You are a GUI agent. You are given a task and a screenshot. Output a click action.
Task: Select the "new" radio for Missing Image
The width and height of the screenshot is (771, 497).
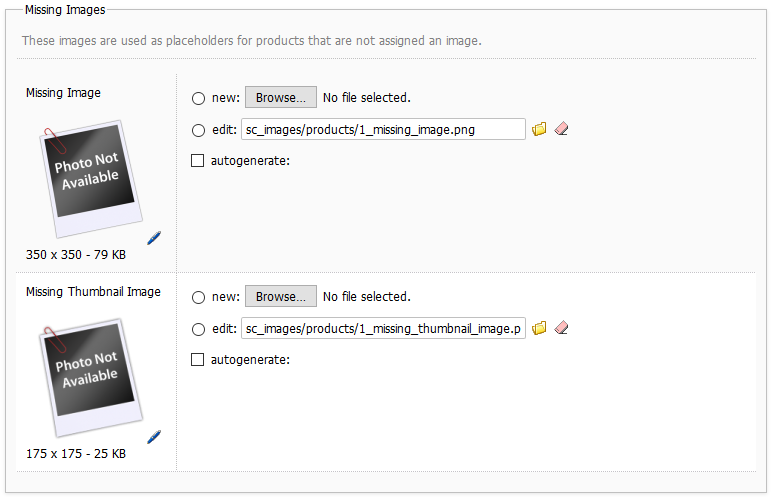(198, 98)
